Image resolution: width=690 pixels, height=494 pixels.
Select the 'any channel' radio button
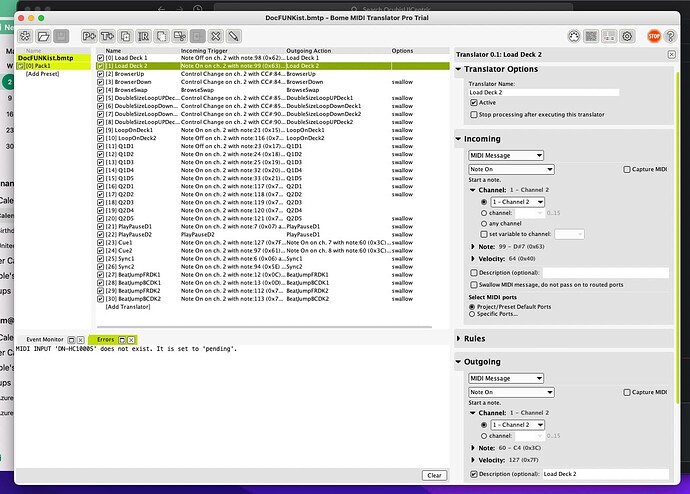pos(484,223)
